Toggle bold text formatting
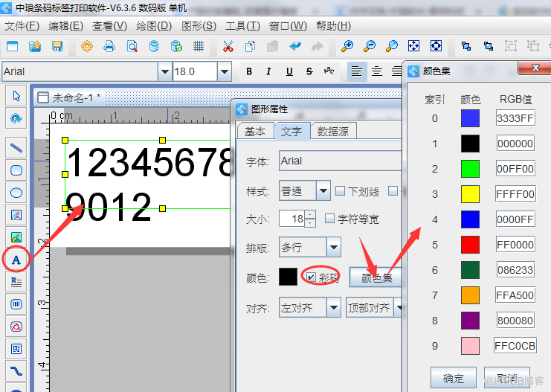Screen dimensions: 551x392 pos(249,71)
